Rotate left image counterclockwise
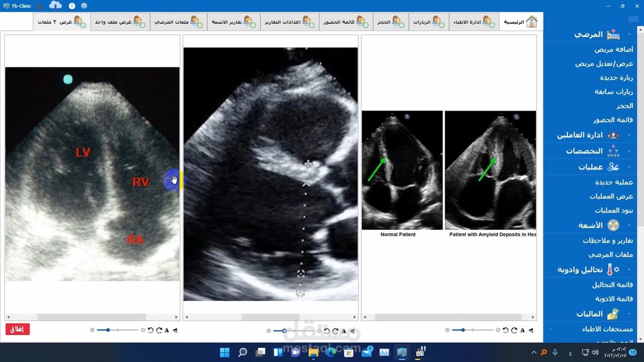 (x=150, y=330)
